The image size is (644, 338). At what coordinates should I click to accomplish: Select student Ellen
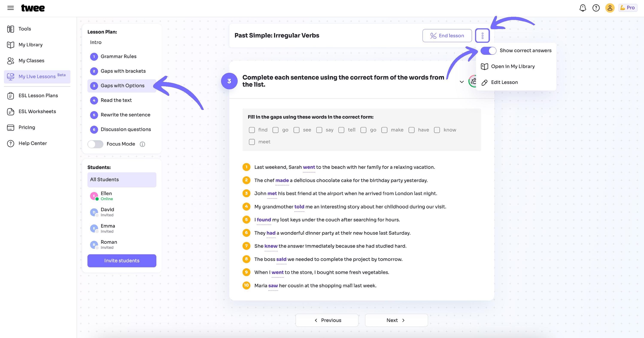click(122, 196)
